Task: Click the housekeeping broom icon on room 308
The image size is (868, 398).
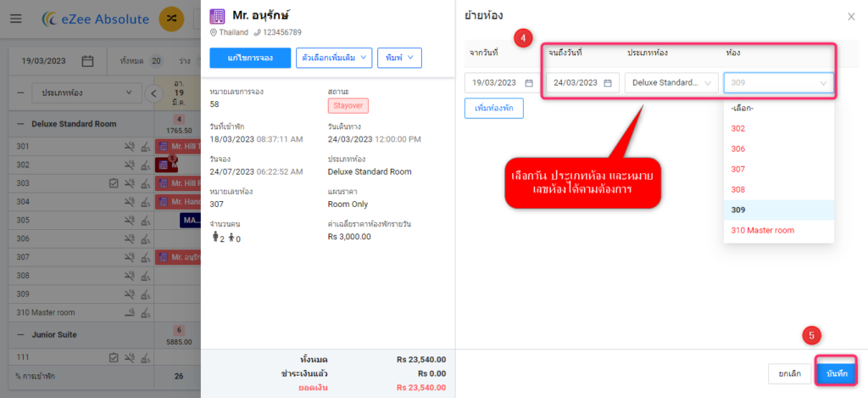Action: click(x=145, y=276)
